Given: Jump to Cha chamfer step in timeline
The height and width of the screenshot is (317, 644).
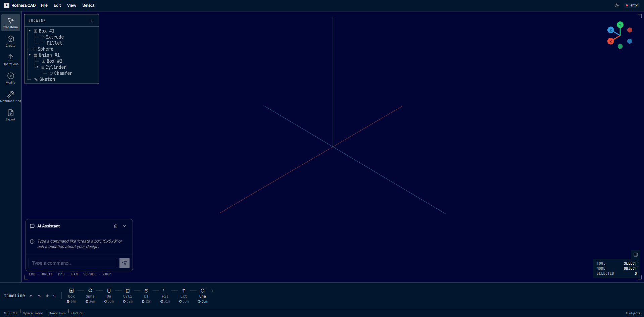Looking at the screenshot, I should point(203,296).
